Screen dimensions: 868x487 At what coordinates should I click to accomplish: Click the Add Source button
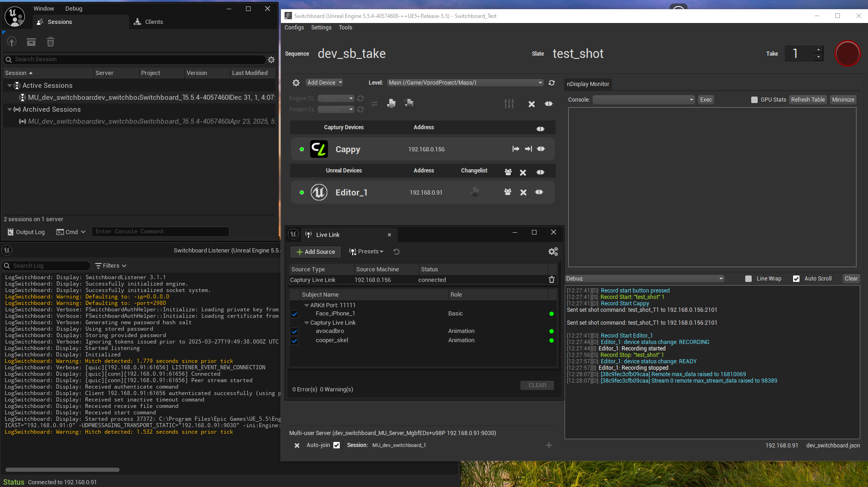point(315,252)
